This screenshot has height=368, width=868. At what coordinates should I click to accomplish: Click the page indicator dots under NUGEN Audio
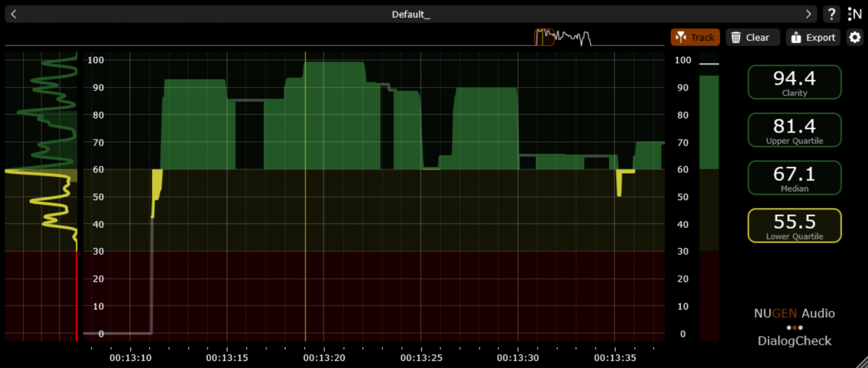point(794,327)
